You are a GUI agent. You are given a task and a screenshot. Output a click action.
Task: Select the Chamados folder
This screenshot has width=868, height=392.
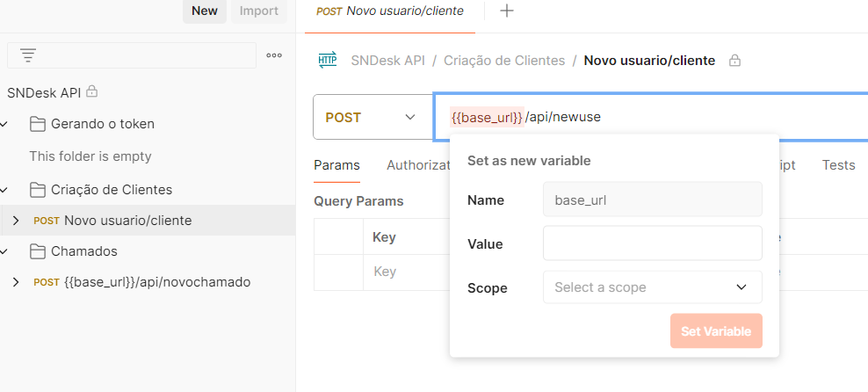tap(83, 251)
